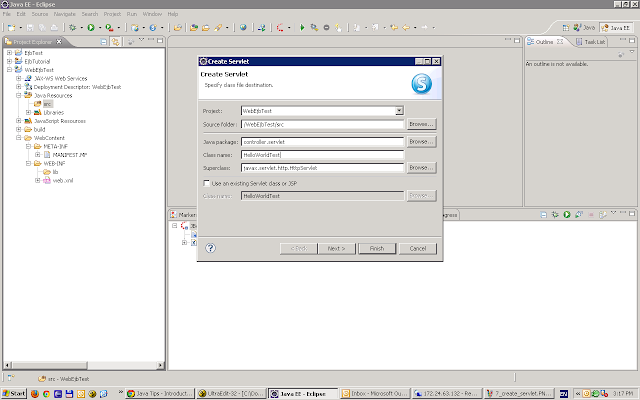Expand the EjbTest project node
Viewport: 640px width, 400px height.
[9, 53]
